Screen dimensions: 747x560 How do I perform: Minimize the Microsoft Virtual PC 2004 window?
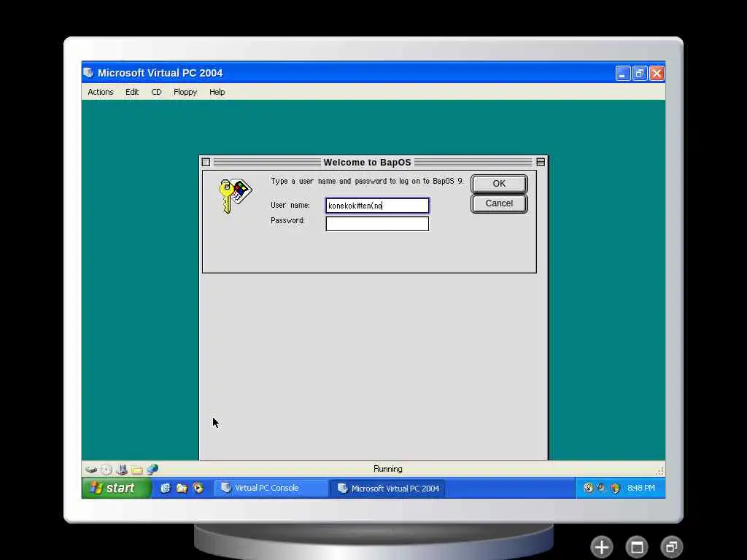point(623,74)
